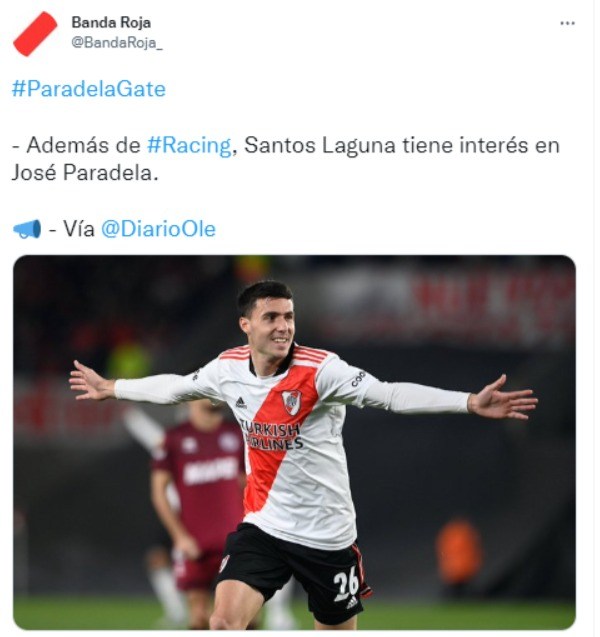The image size is (600, 637).
Task: Open the photo of the celebrating player
Action: click(294, 442)
